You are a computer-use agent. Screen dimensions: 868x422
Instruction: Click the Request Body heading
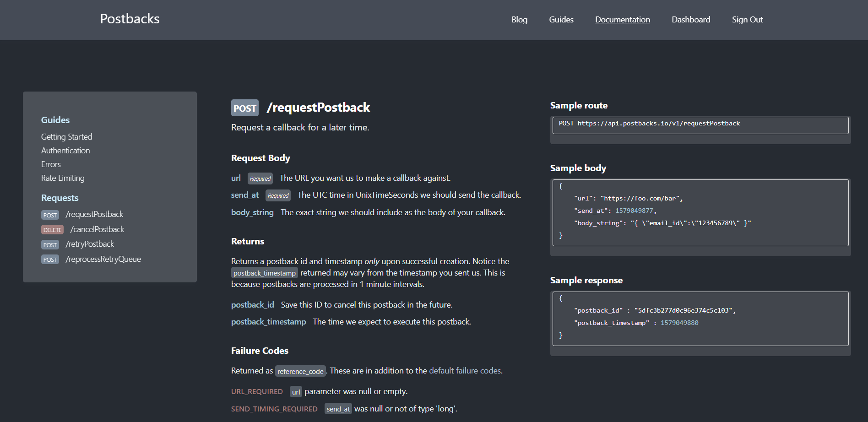pyautogui.click(x=260, y=158)
